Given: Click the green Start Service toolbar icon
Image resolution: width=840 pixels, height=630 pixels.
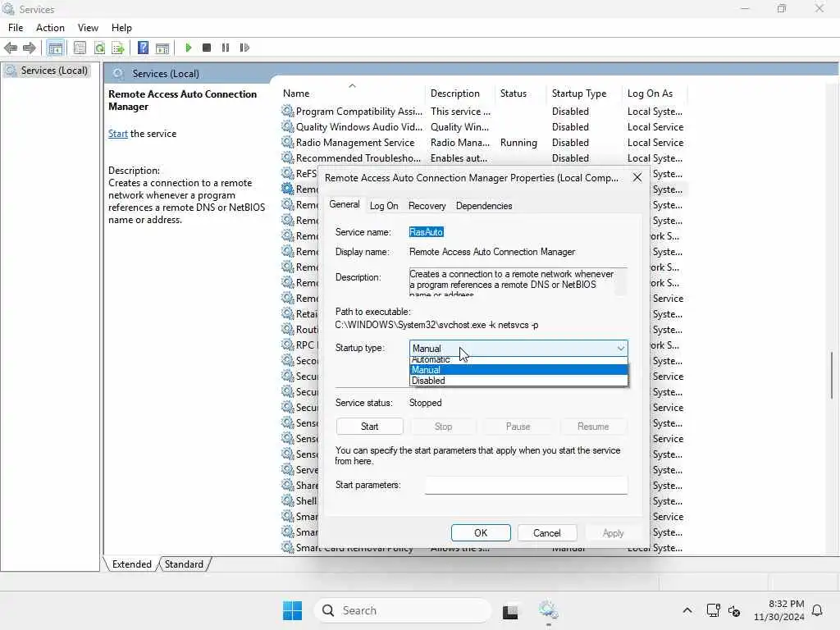Looking at the screenshot, I should [189, 48].
